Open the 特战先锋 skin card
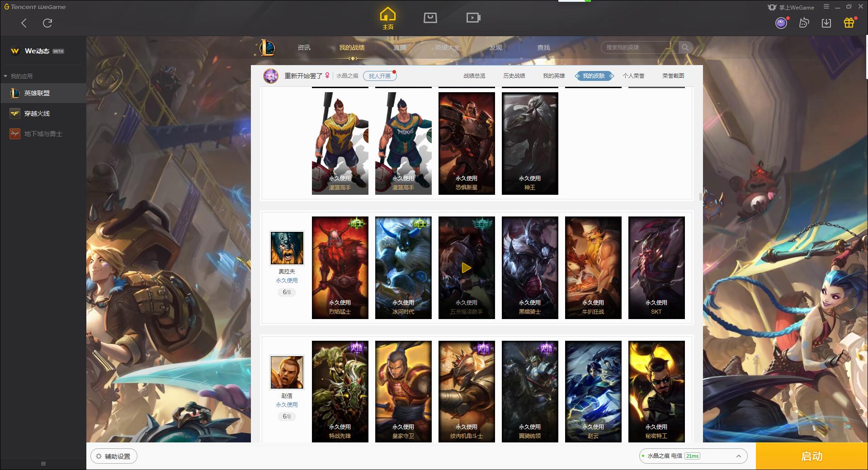The image size is (868, 470). click(340, 391)
